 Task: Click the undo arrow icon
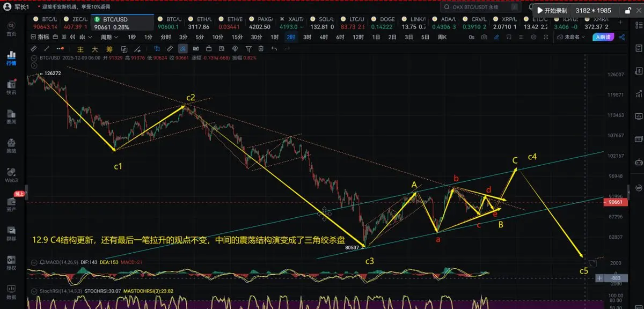(274, 48)
